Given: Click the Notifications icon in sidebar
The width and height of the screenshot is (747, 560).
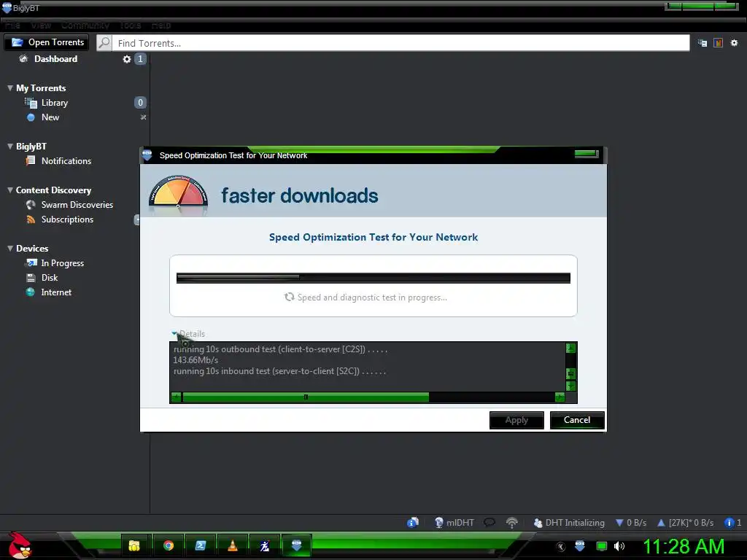Looking at the screenshot, I should [31, 161].
